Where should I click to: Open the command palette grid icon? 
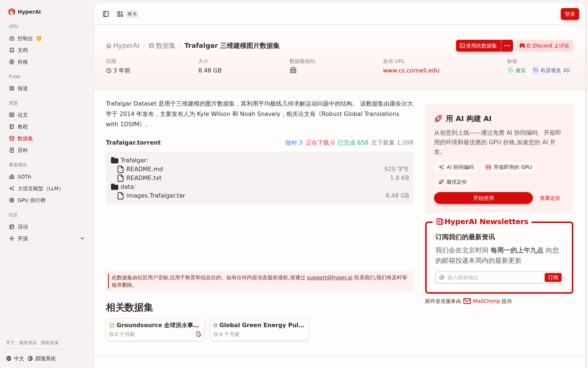120,14
